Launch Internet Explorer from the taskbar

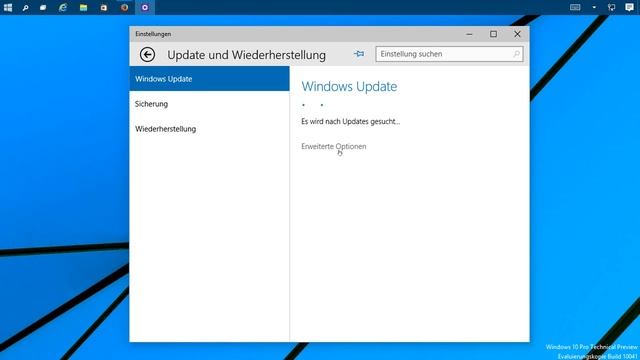point(62,7)
